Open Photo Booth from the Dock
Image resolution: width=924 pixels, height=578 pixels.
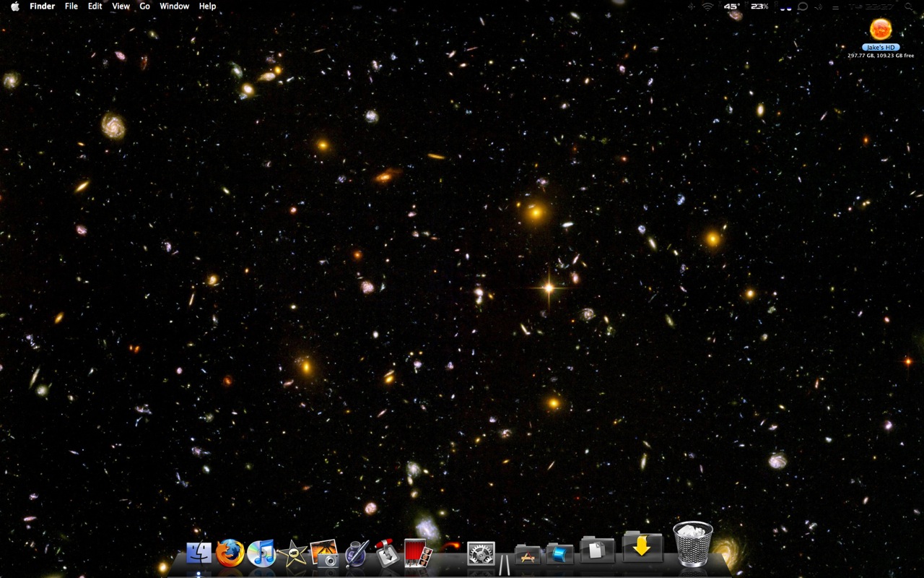click(x=418, y=553)
